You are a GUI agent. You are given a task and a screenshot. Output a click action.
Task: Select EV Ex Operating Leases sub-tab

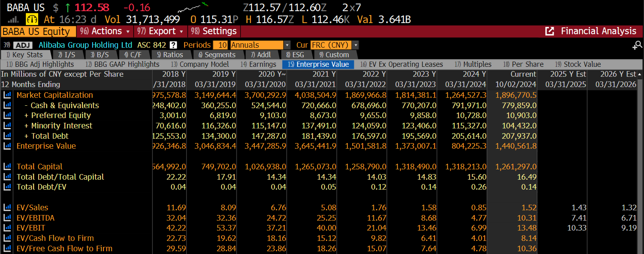[402, 65]
